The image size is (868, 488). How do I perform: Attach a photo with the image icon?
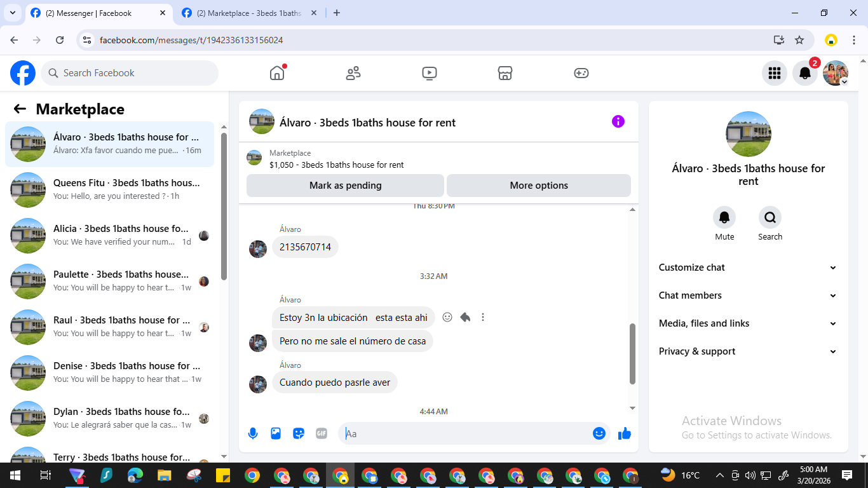[276, 433]
